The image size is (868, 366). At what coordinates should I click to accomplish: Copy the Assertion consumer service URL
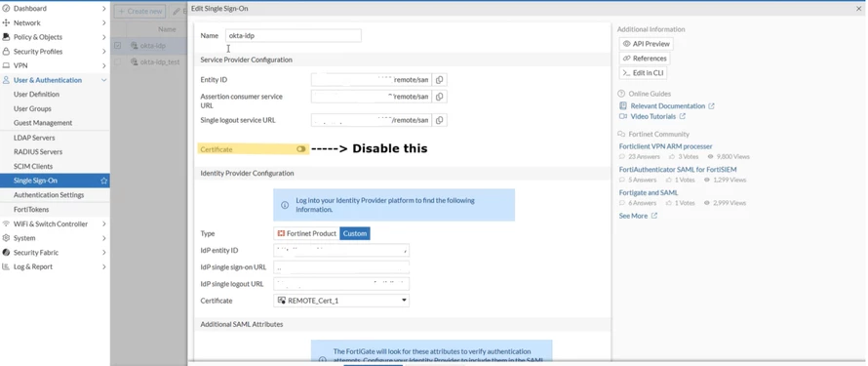click(x=439, y=97)
